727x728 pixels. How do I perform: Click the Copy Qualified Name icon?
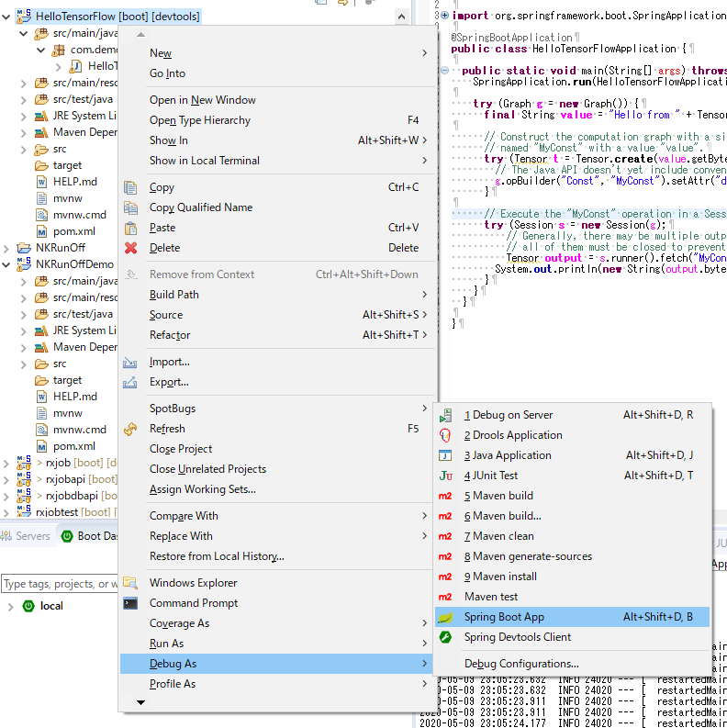coord(130,207)
